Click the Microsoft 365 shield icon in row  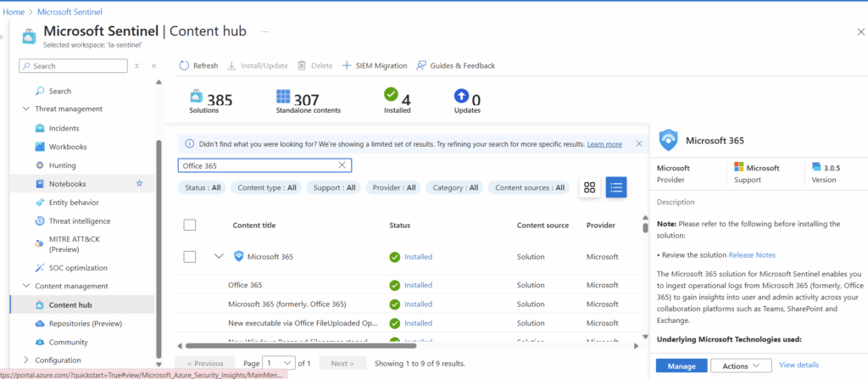(238, 256)
